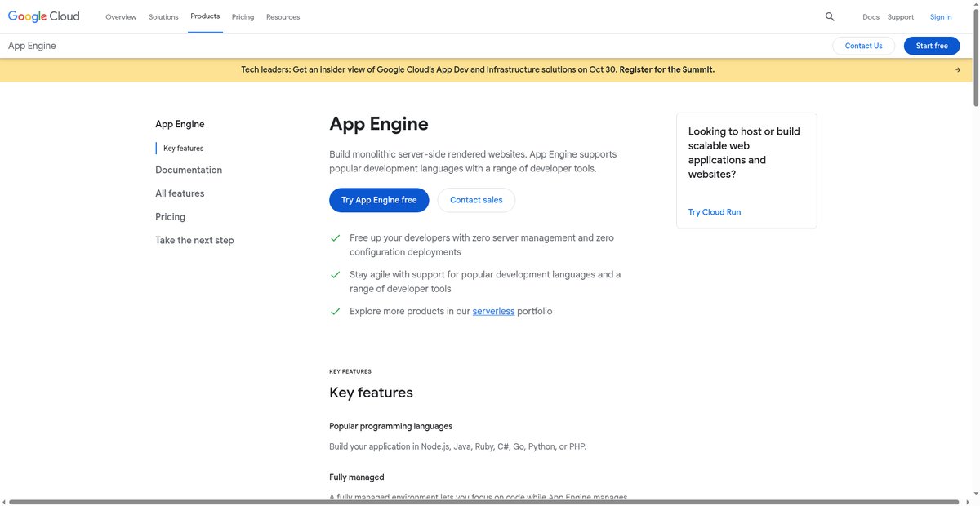The width and height of the screenshot is (980, 506).
Task: Click the Try App Engine free button
Action: pyautogui.click(x=379, y=200)
